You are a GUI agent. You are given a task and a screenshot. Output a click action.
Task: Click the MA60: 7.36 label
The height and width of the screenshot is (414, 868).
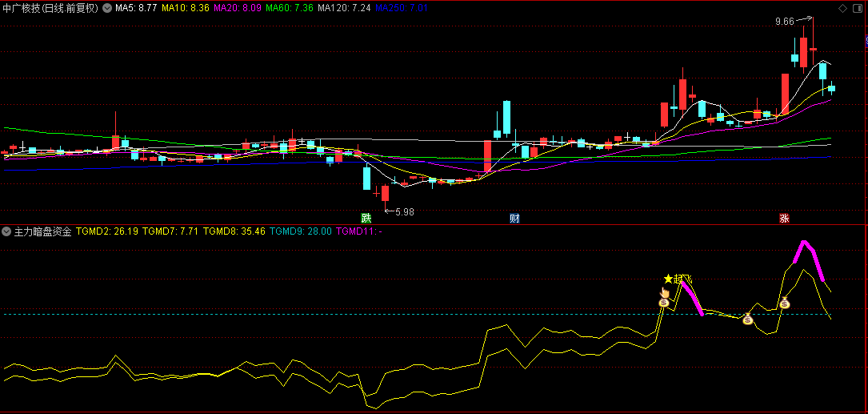[x=290, y=8]
